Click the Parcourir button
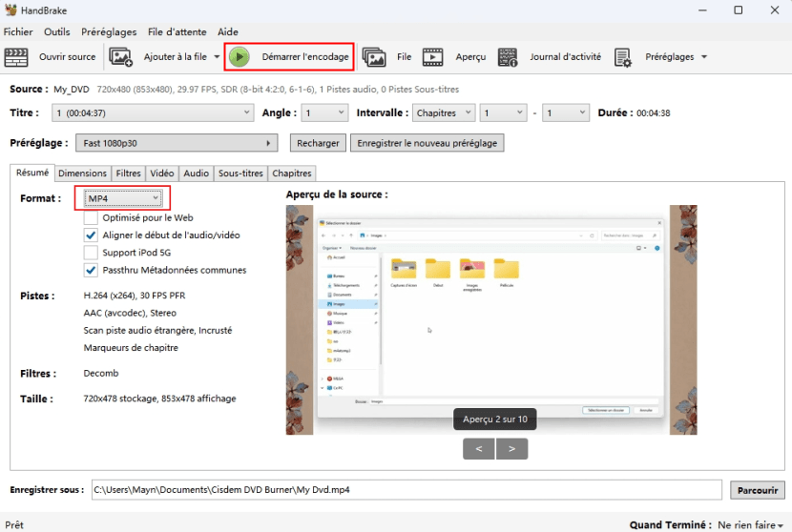The image size is (792, 532). (758, 490)
